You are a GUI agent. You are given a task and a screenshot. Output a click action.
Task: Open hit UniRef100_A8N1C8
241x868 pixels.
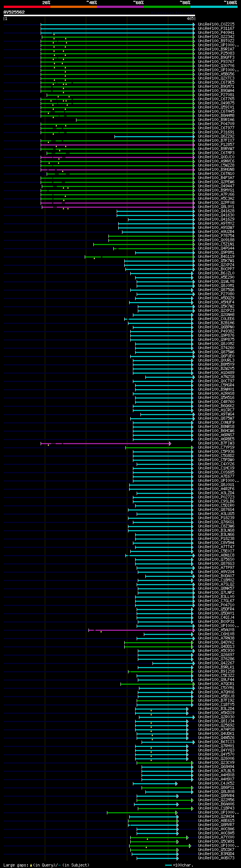click(x=216, y=555)
